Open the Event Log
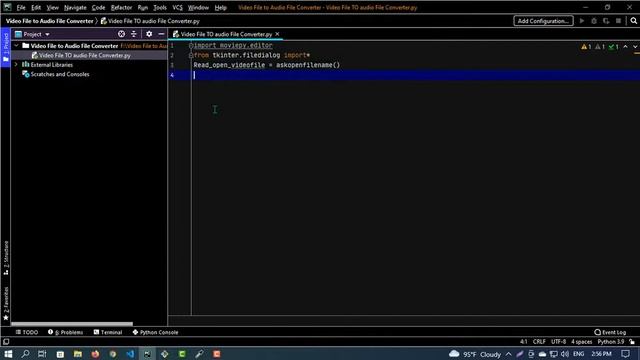 pyautogui.click(x=611, y=332)
